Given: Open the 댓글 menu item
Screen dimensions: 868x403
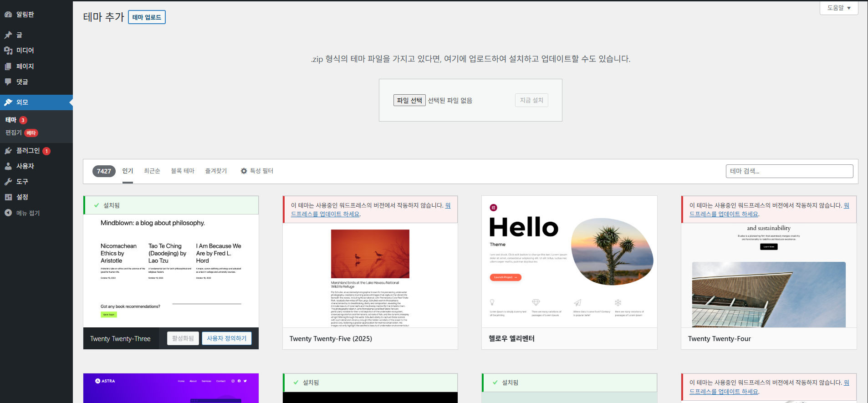Looking at the screenshot, I should tap(36, 82).
